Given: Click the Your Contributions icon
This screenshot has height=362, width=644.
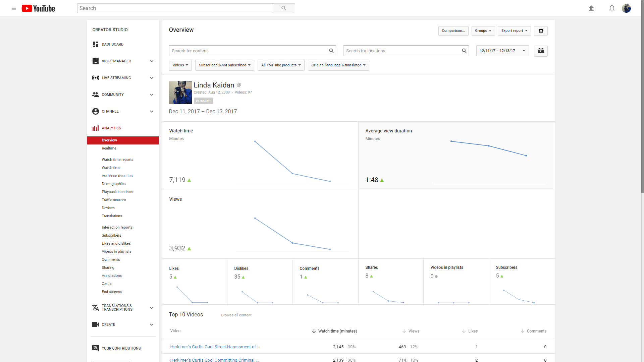Looking at the screenshot, I should click(x=96, y=348).
